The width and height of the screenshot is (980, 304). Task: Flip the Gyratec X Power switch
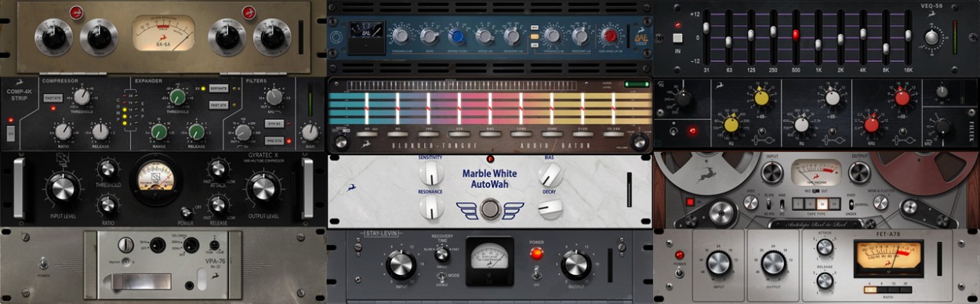(187, 212)
